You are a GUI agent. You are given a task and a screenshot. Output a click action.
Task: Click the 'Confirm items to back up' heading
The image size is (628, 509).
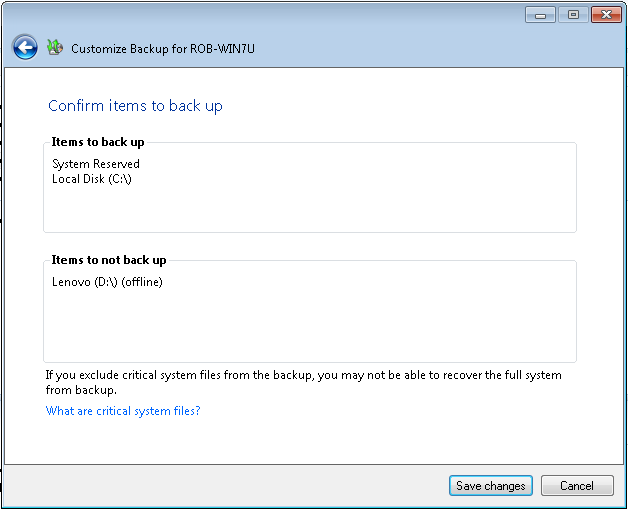coord(135,106)
